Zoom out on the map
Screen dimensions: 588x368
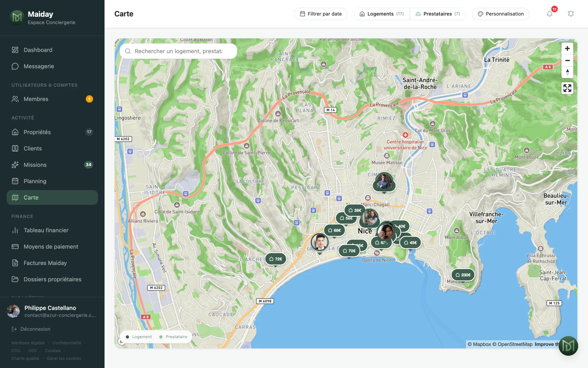pos(567,60)
